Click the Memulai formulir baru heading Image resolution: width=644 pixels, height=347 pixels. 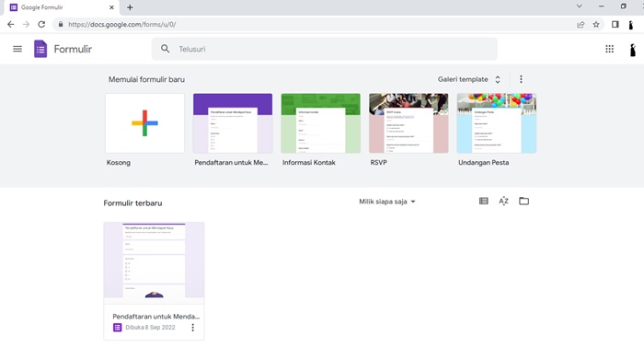[146, 79]
